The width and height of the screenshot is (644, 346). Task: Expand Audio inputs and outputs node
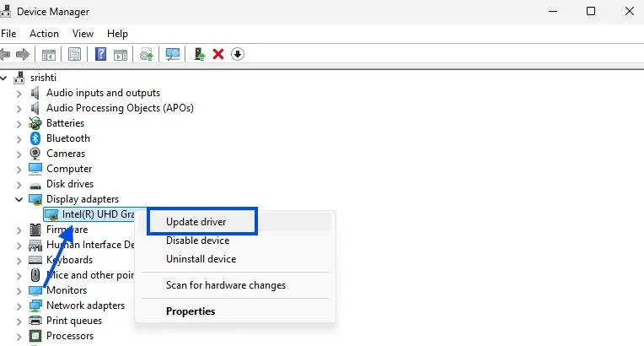click(x=19, y=94)
